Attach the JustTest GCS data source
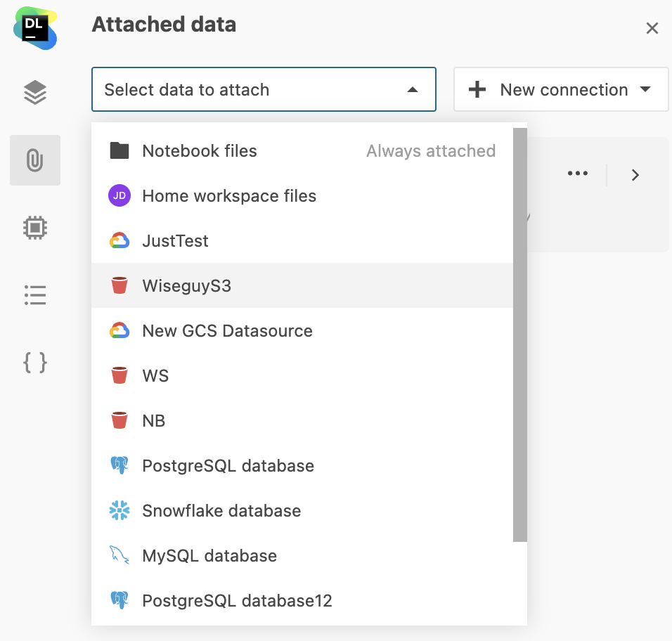Image resolution: width=672 pixels, height=641 pixels. (x=174, y=240)
